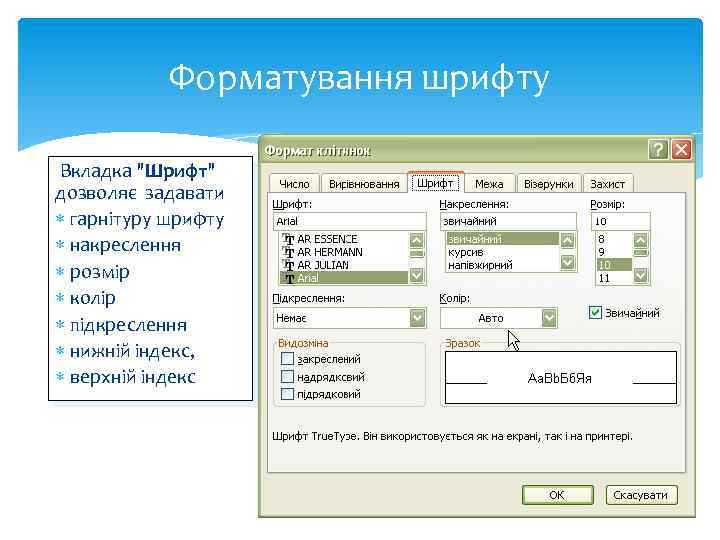Open the Межа tab
Screen dimensions: 720x540
489,184
